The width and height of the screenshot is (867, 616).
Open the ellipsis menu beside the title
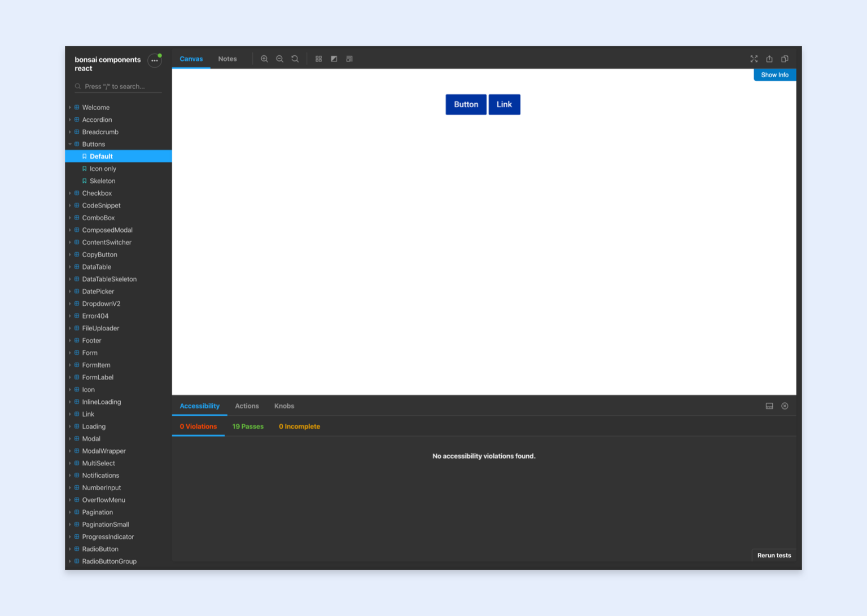click(155, 61)
